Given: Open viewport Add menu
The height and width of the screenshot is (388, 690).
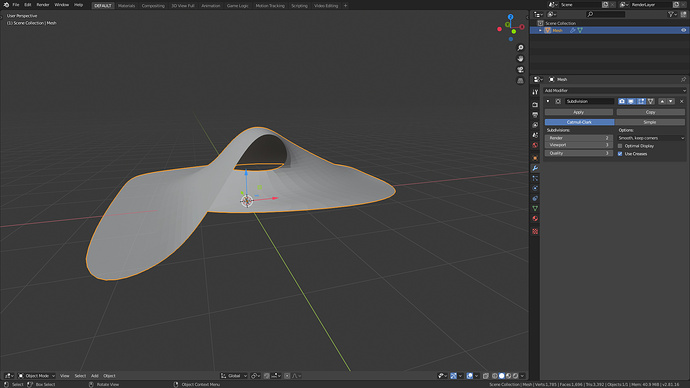Looking at the screenshot, I should (x=94, y=376).
